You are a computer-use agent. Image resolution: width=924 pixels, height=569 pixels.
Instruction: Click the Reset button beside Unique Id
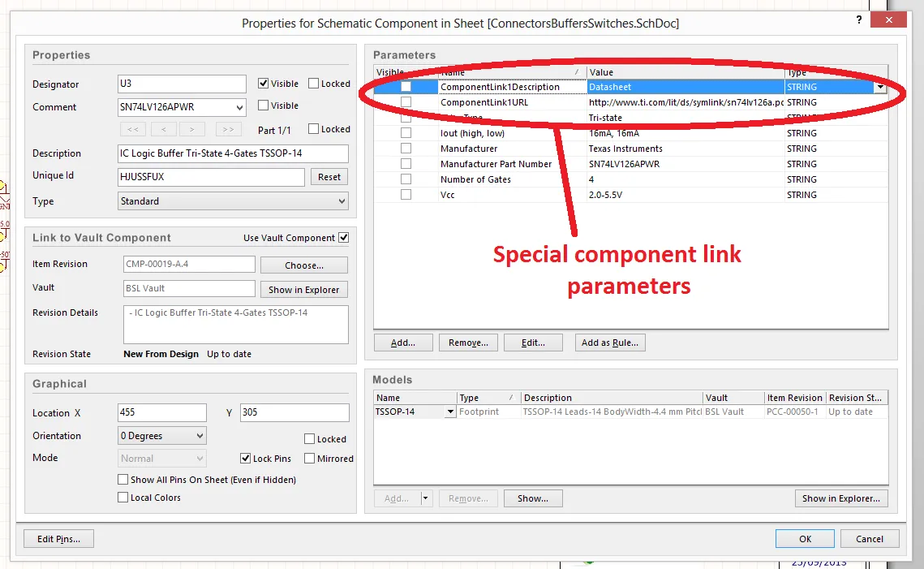click(x=329, y=177)
